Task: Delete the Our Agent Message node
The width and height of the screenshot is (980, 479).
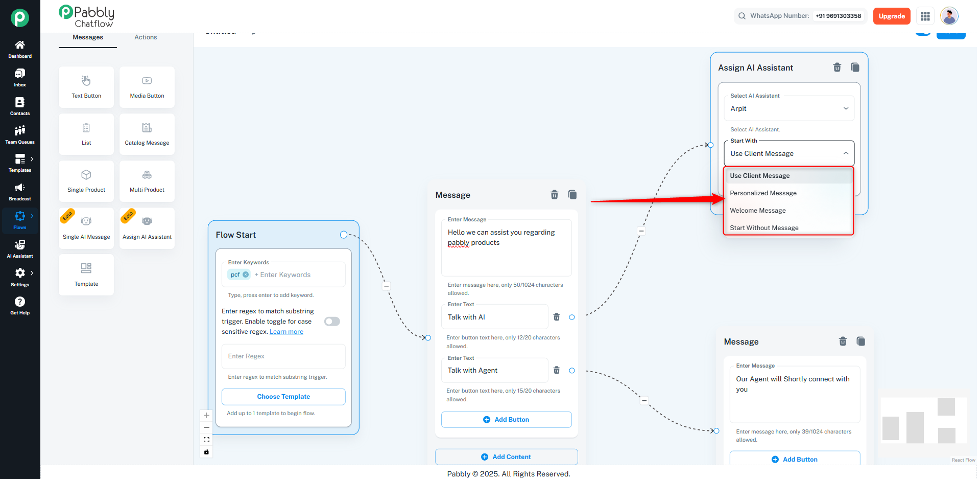Action: (x=843, y=341)
